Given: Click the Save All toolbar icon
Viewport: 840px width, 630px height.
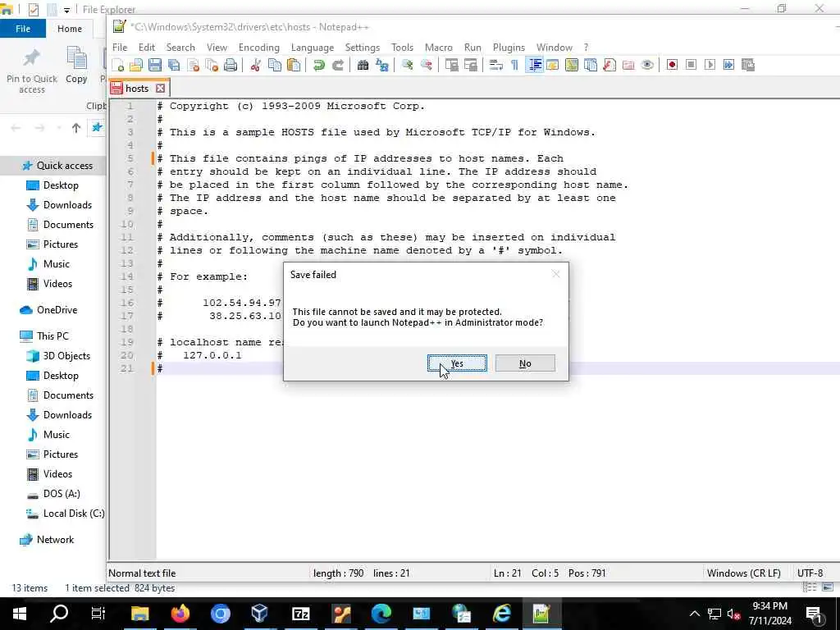Looking at the screenshot, I should (174, 66).
